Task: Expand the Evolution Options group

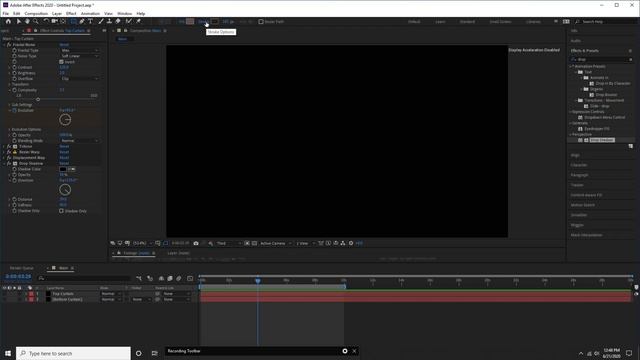Action: pyautogui.click(x=9, y=129)
